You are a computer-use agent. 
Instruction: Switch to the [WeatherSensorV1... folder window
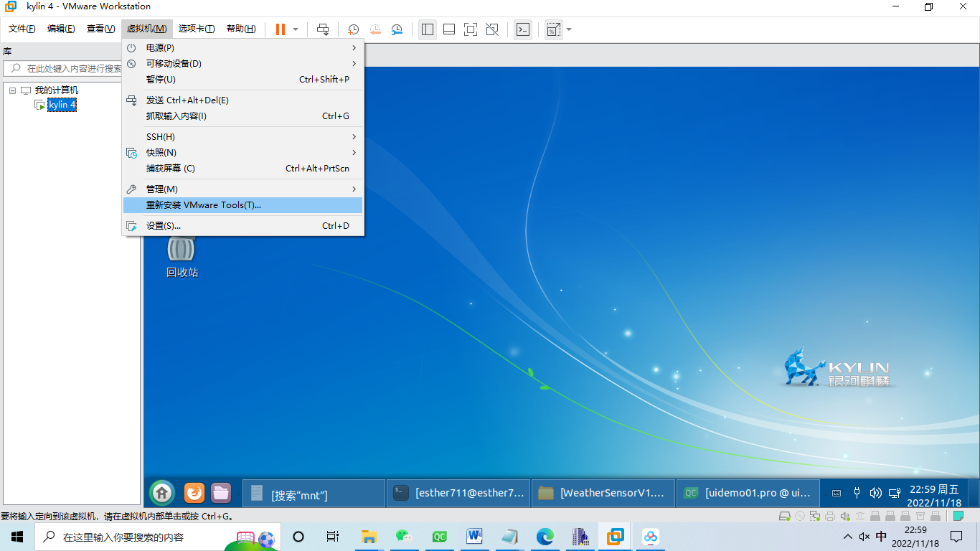[603, 494]
